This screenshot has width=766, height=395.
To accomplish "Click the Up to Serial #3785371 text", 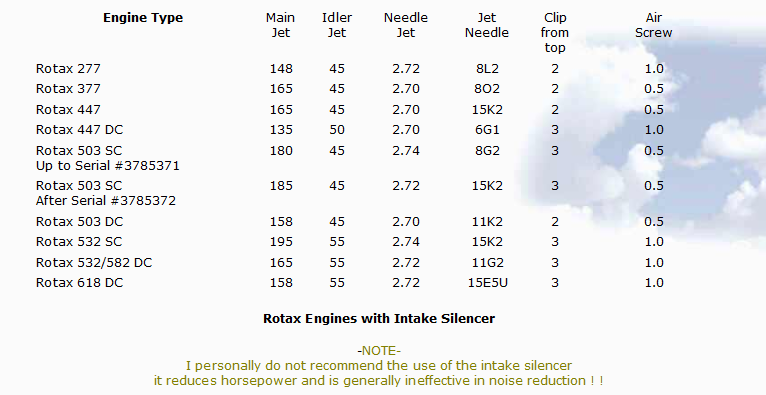I will [x=107, y=166].
